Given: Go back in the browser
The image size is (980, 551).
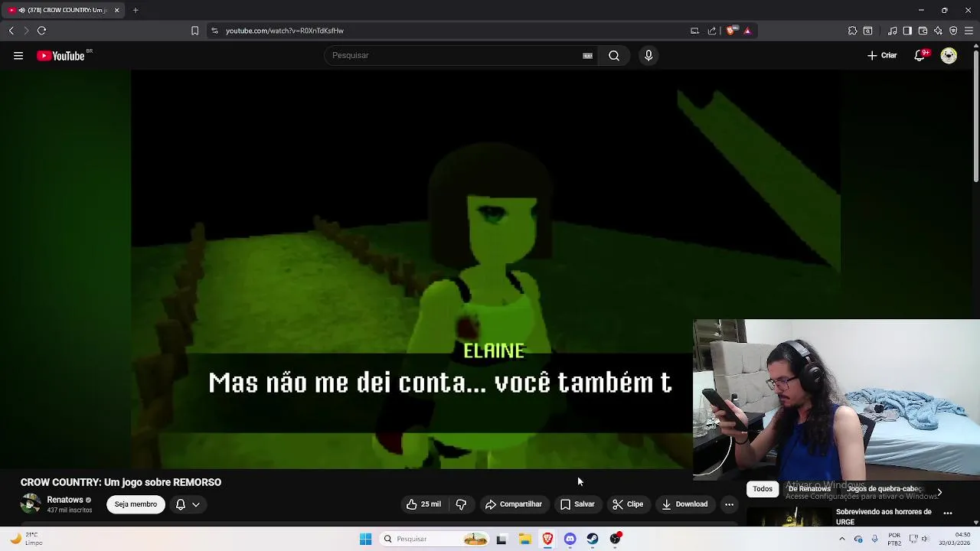Looking at the screenshot, I should click(11, 31).
